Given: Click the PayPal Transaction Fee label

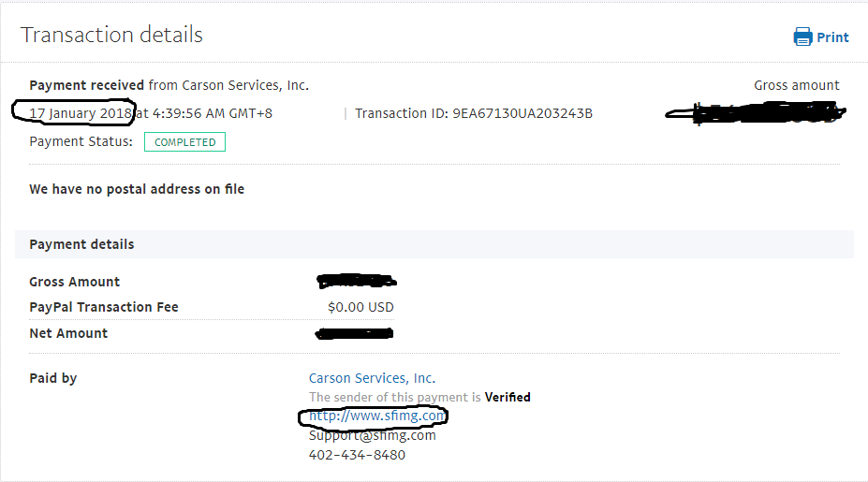Looking at the screenshot, I should pos(103,307).
